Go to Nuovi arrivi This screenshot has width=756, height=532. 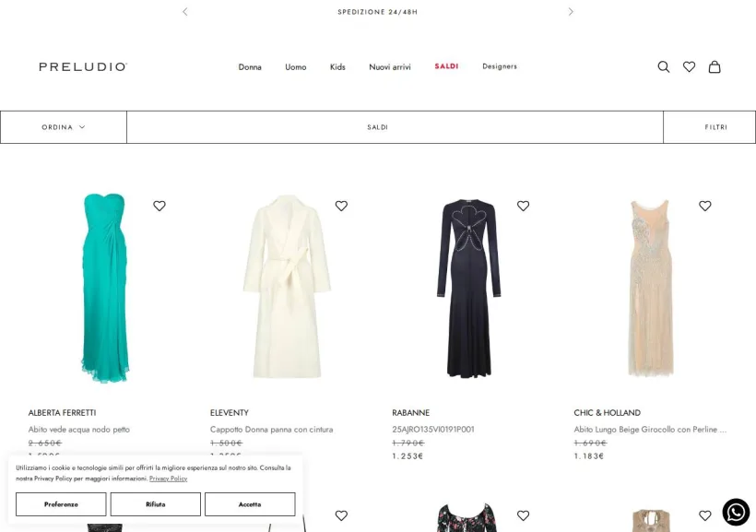click(390, 67)
